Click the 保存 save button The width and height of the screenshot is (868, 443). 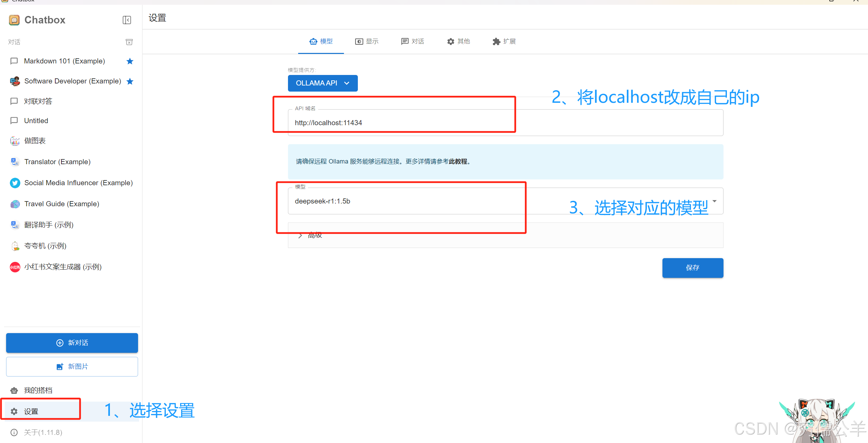point(693,268)
